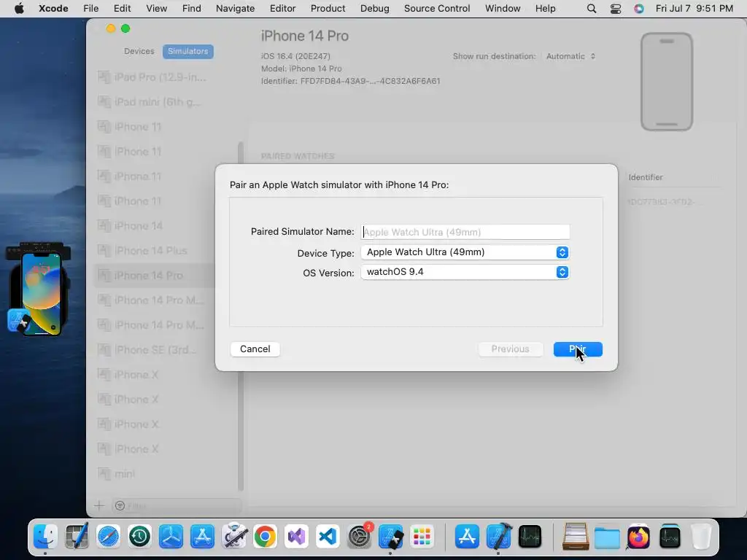
Task: Open the Editor menu
Action: click(x=282, y=9)
